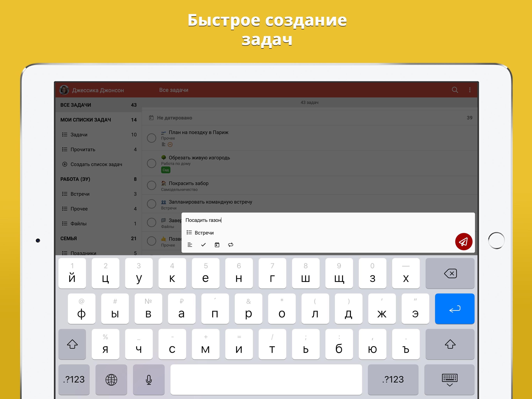Tap the red send task button

coord(463,241)
